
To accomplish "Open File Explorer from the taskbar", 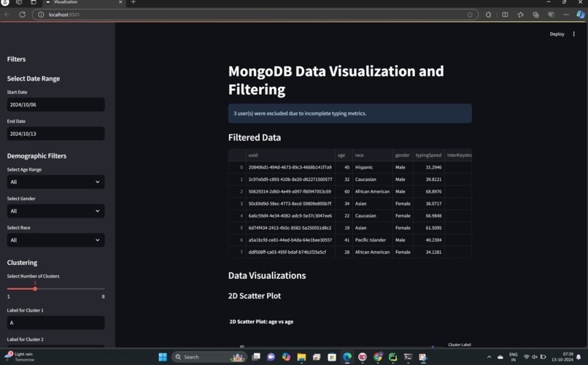I will [x=301, y=357].
